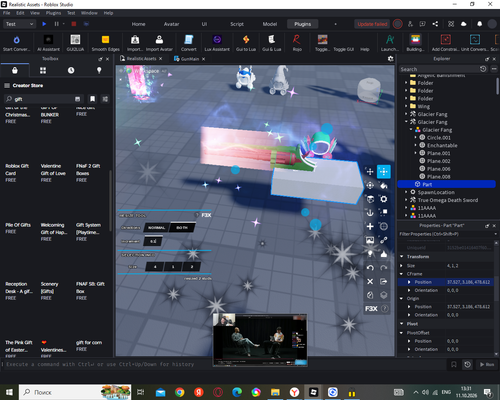
Task: Expand the Size property
Action: (x=402, y=266)
